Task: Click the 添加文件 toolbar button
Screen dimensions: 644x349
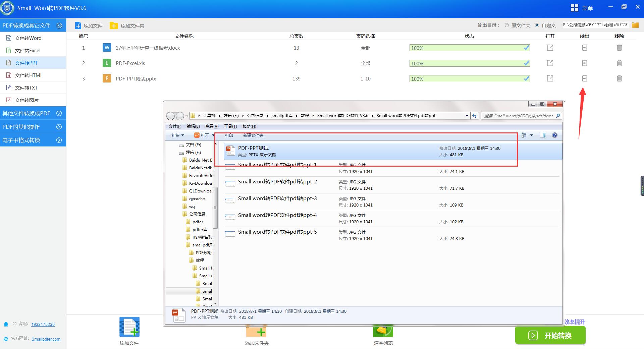Action: [x=89, y=25]
